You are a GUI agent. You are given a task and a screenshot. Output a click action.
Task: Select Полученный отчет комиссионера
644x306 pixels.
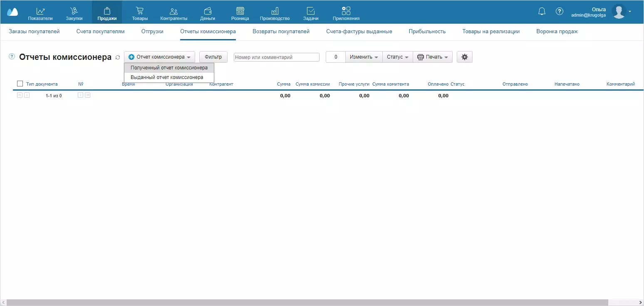tap(169, 68)
